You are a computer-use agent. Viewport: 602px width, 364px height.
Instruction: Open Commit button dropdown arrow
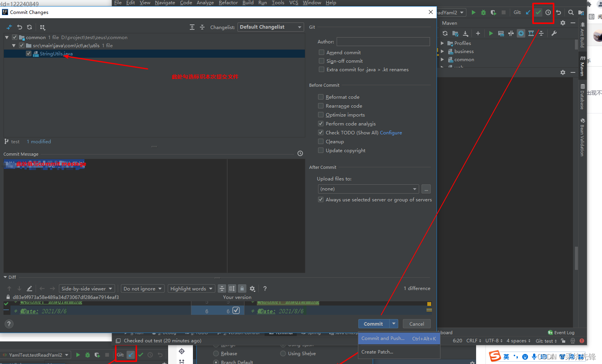pos(394,324)
